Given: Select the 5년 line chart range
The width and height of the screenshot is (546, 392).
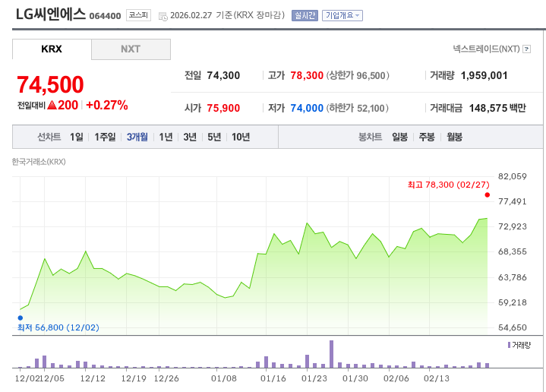Looking at the screenshot, I should click(214, 137).
